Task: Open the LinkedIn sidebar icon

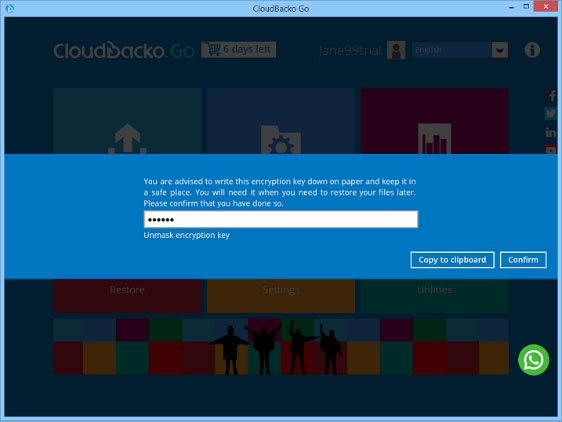Action: tap(551, 132)
